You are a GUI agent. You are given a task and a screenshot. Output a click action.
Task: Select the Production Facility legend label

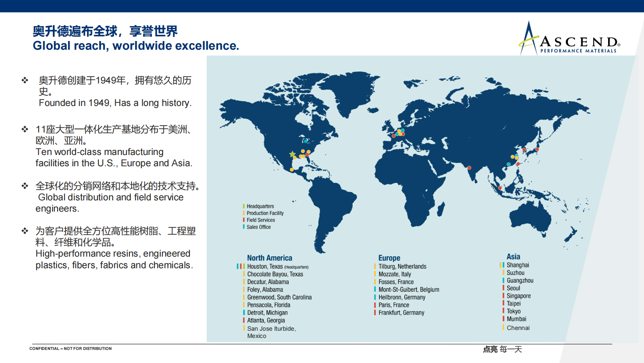coord(265,213)
